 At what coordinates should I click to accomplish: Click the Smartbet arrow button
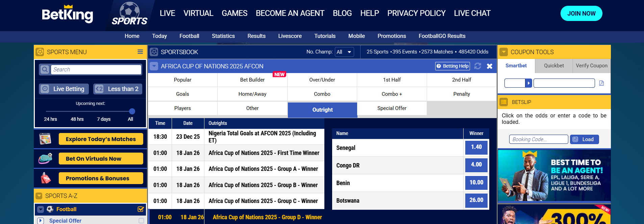click(528, 83)
